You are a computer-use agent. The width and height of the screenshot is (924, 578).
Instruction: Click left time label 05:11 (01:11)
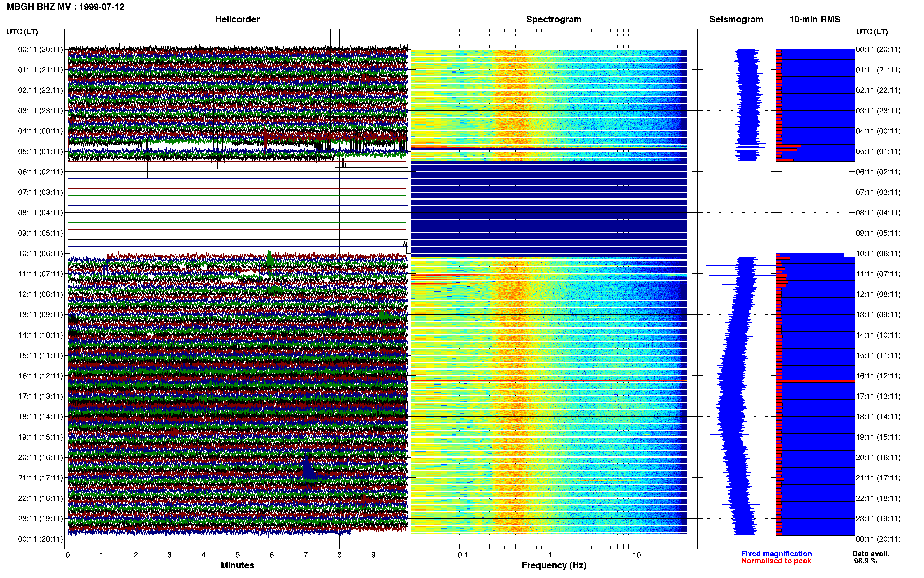tap(41, 151)
